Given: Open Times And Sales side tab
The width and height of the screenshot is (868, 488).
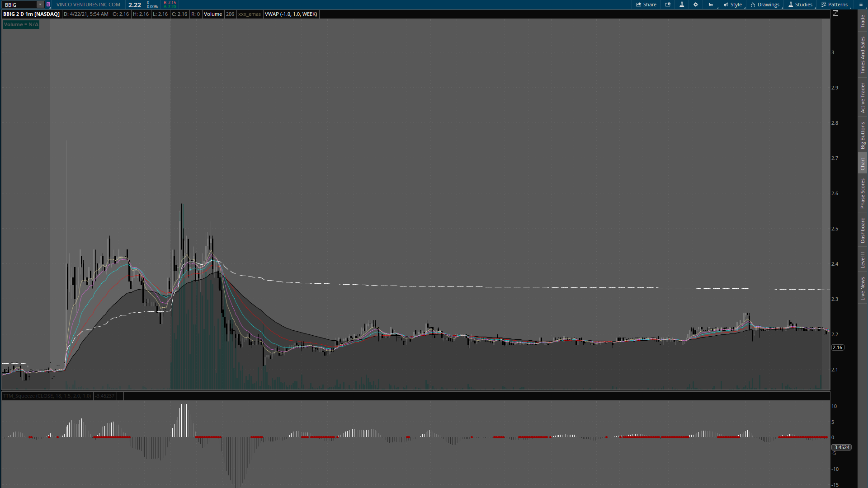Looking at the screenshot, I should click(863, 55).
